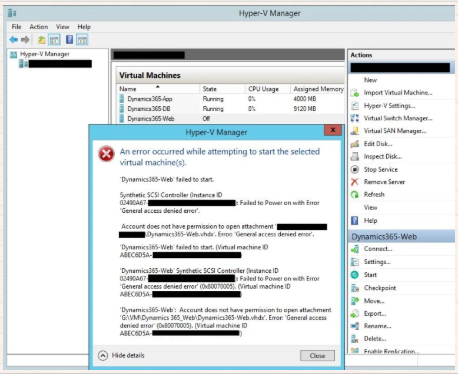Click the Hyper-V Settings icon

[x=355, y=106]
